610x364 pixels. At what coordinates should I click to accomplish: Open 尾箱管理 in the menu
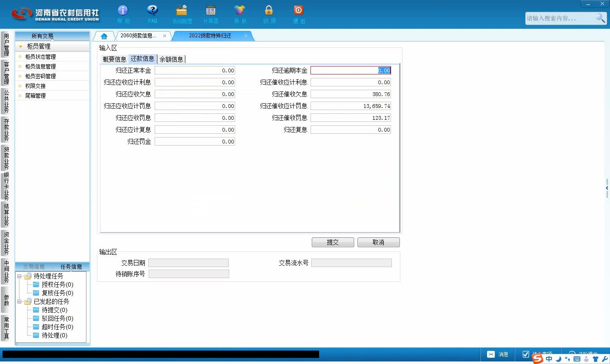(35, 96)
